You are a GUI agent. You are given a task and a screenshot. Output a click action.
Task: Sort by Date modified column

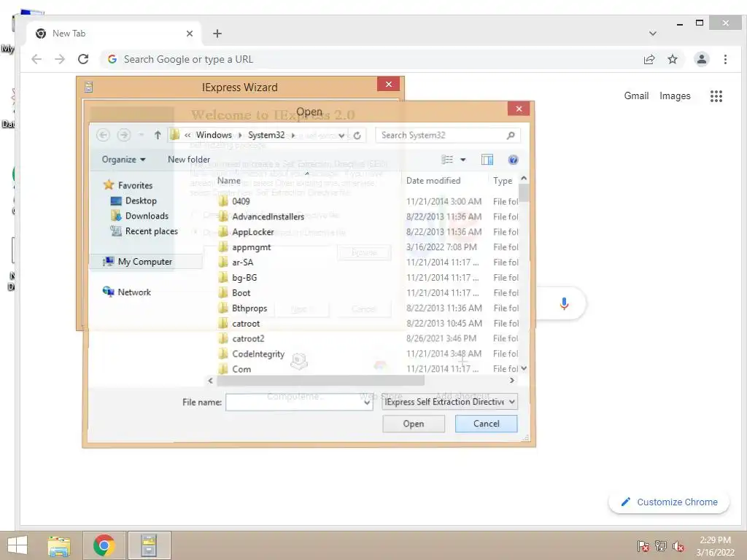pyautogui.click(x=433, y=181)
